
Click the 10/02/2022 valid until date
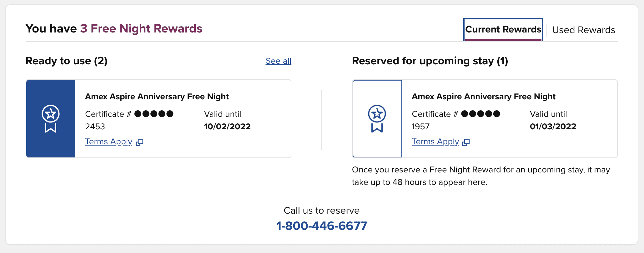227,126
